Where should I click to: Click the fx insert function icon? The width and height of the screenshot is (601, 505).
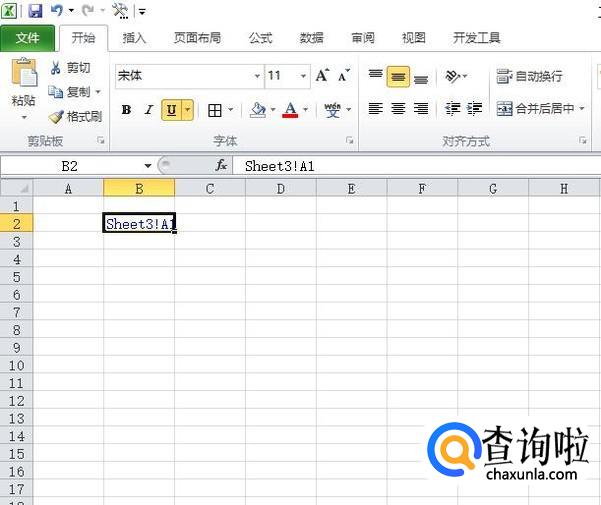pyautogui.click(x=221, y=166)
